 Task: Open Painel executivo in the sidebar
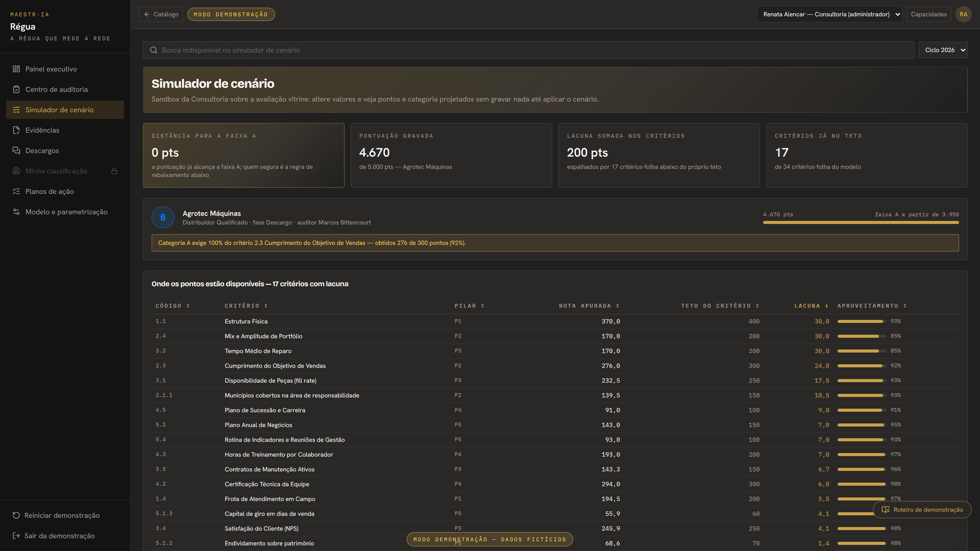click(x=65, y=69)
